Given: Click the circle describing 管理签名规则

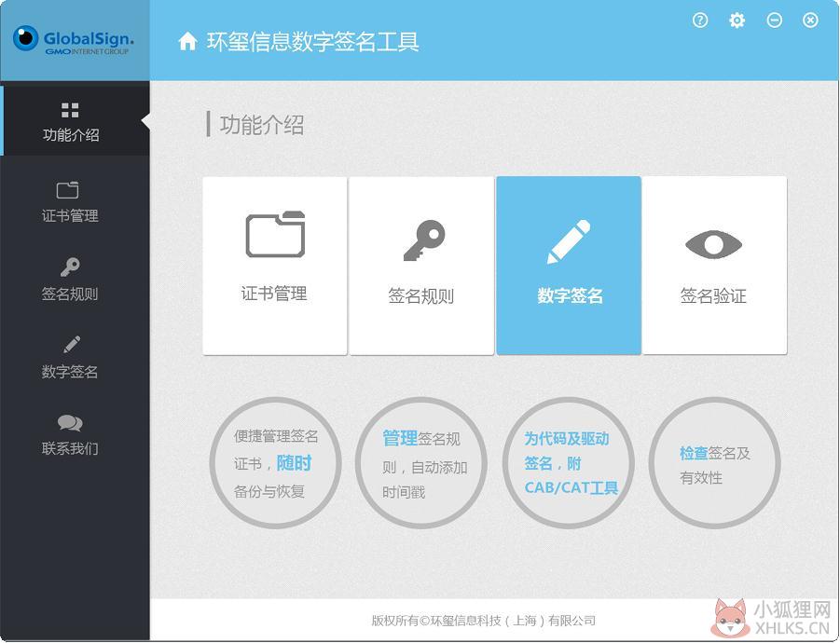Looking at the screenshot, I should (x=421, y=462).
